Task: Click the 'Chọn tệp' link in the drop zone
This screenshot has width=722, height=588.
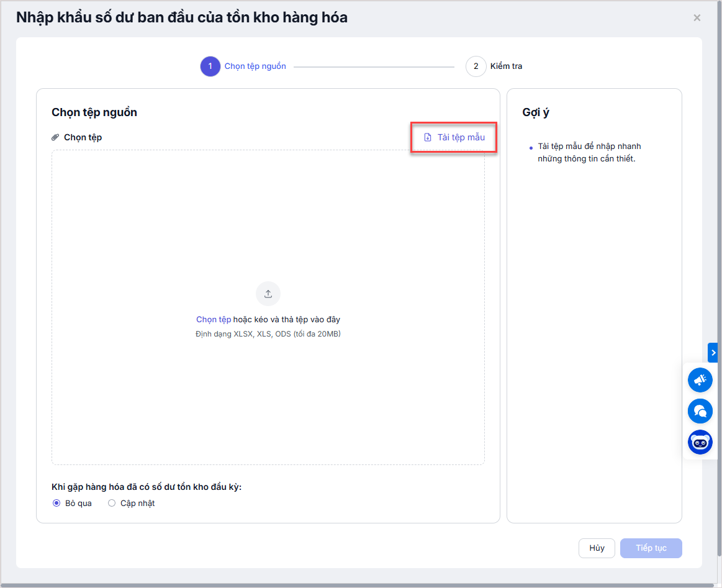Action: tap(213, 320)
